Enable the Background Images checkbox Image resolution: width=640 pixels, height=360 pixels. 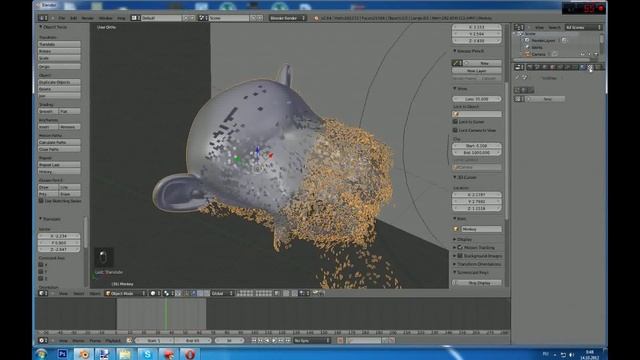click(460, 256)
